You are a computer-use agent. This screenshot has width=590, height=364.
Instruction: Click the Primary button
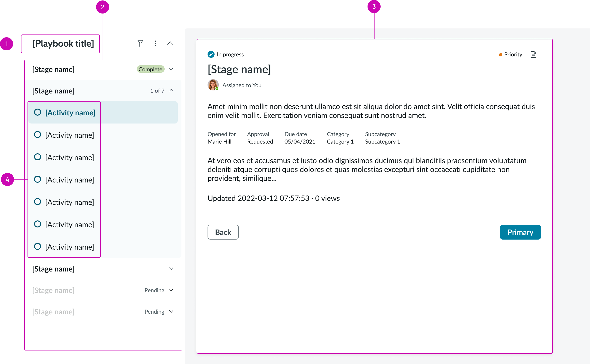(520, 232)
